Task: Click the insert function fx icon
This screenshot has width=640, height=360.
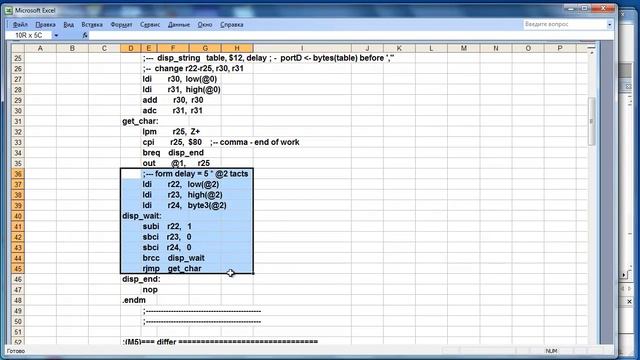Action: click(x=85, y=36)
